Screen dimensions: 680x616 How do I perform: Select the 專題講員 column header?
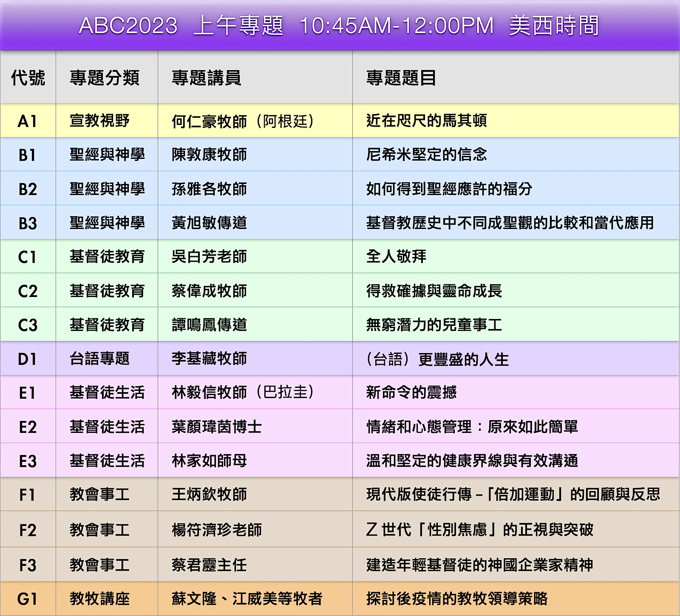207,78
